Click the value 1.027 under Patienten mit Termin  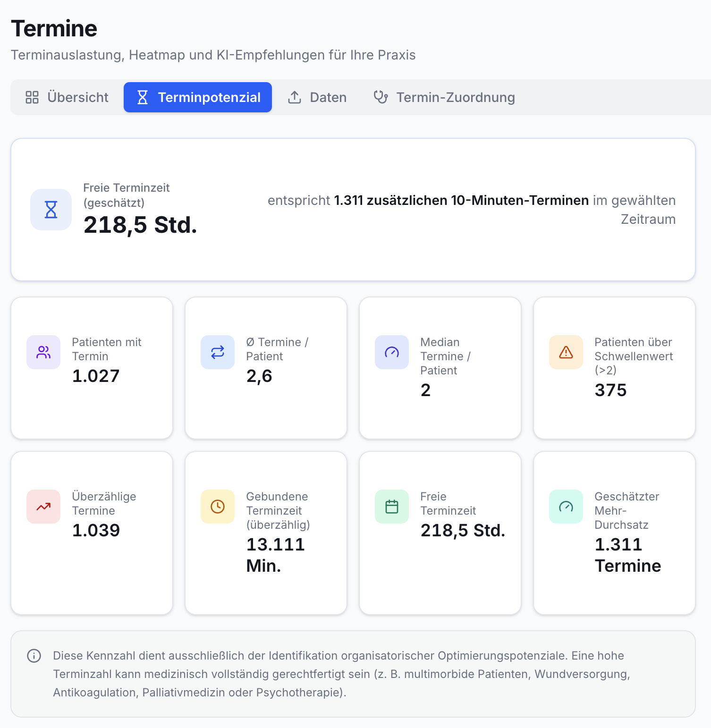96,376
